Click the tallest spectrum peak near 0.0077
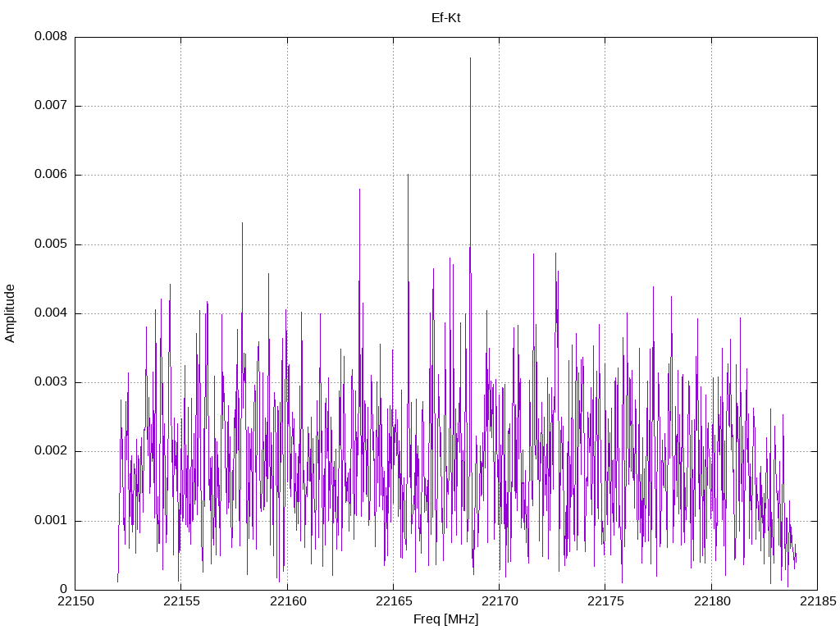 coord(470,59)
